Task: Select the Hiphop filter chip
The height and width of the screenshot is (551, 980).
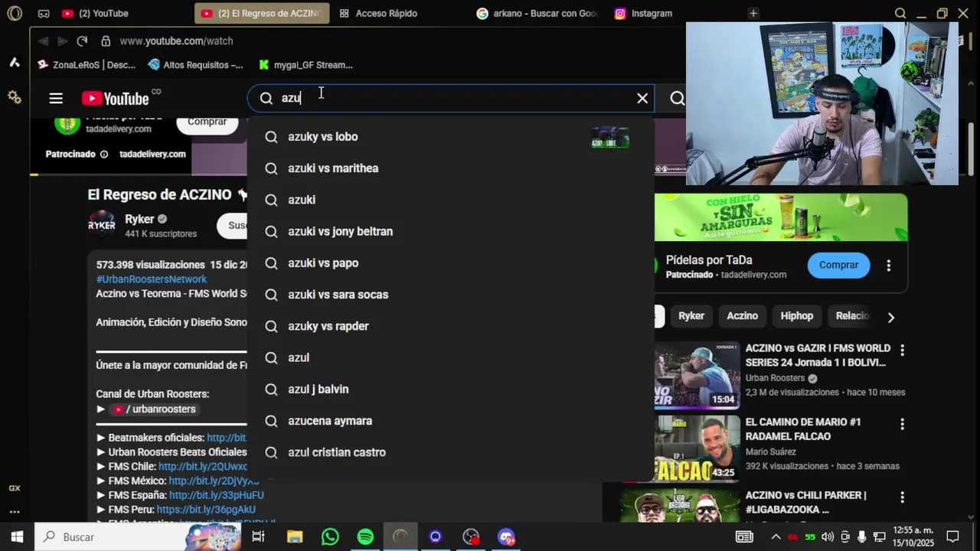Action: pyautogui.click(x=796, y=316)
